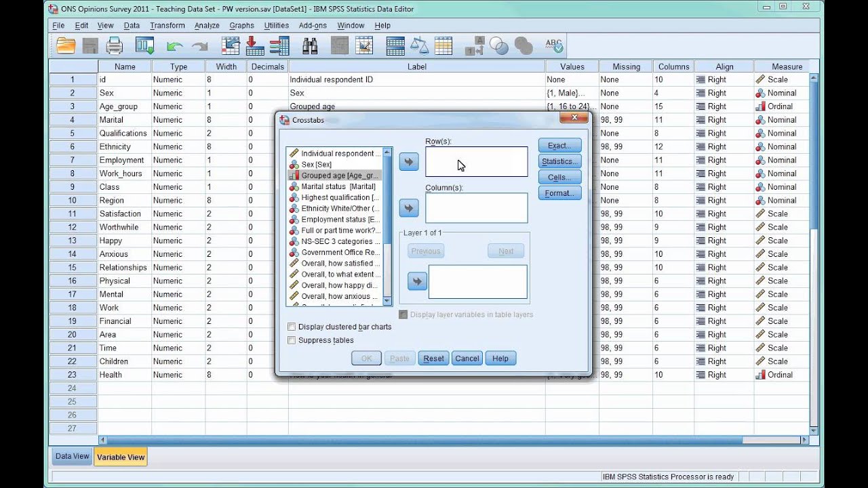The width and height of the screenshot is (868, 488).
Task: Switch to Data View tab
Action: [x=72, y=456]
